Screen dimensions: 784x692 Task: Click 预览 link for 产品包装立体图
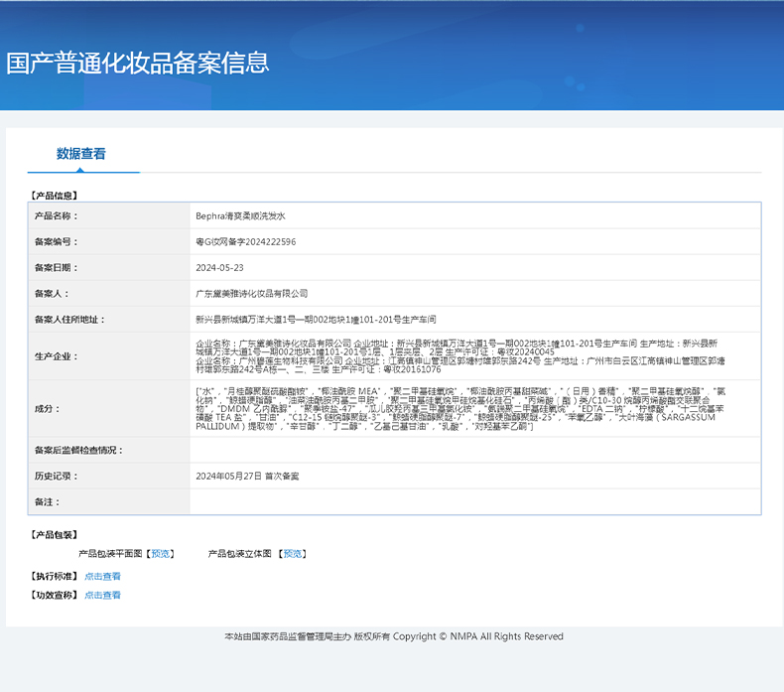[x=293, y=554]
